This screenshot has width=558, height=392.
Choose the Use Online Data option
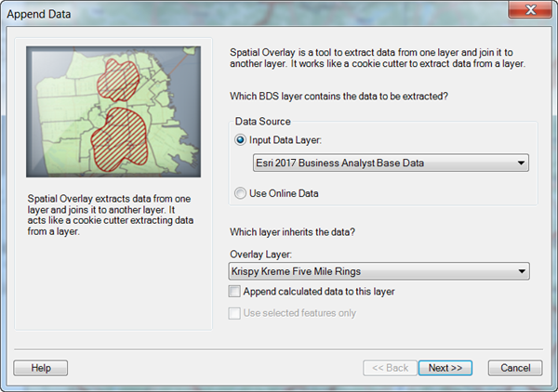coord(241,192)
